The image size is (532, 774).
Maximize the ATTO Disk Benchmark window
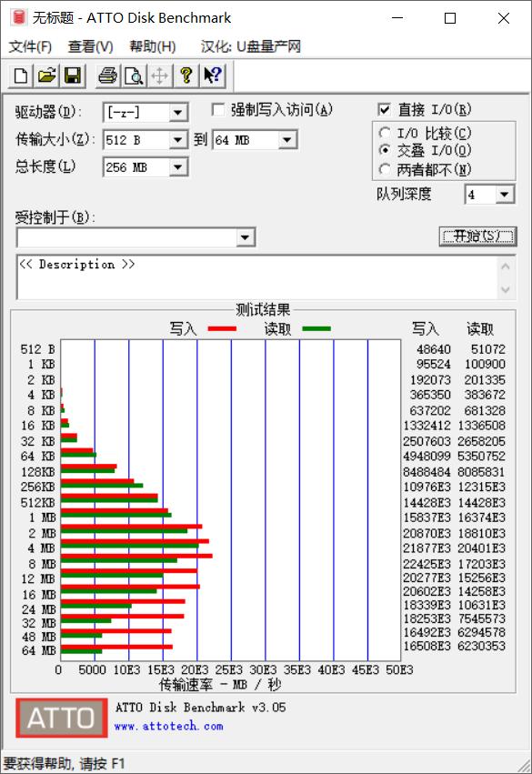pos(450,18)
